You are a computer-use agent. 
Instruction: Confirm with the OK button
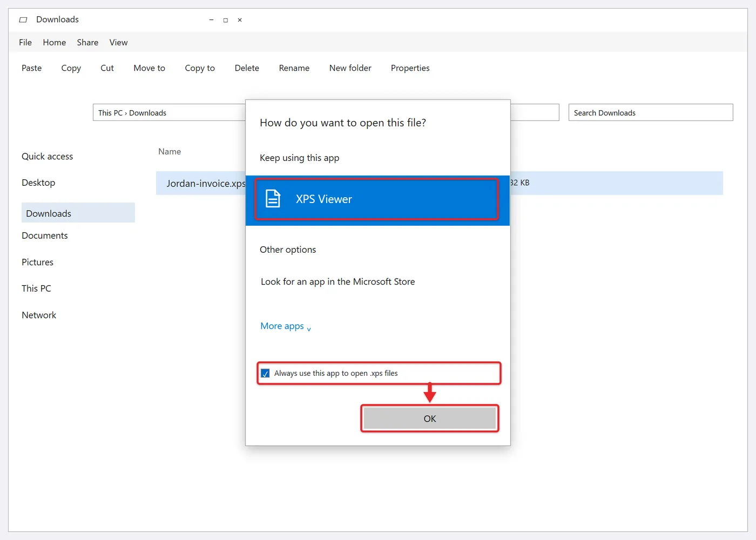coord(430,418)
